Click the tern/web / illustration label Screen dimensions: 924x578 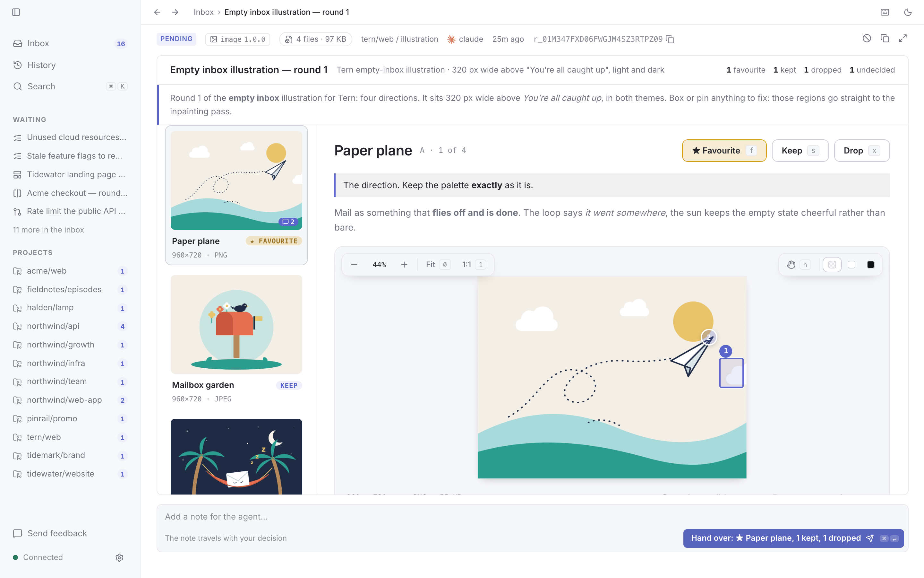tap(399, 39)
